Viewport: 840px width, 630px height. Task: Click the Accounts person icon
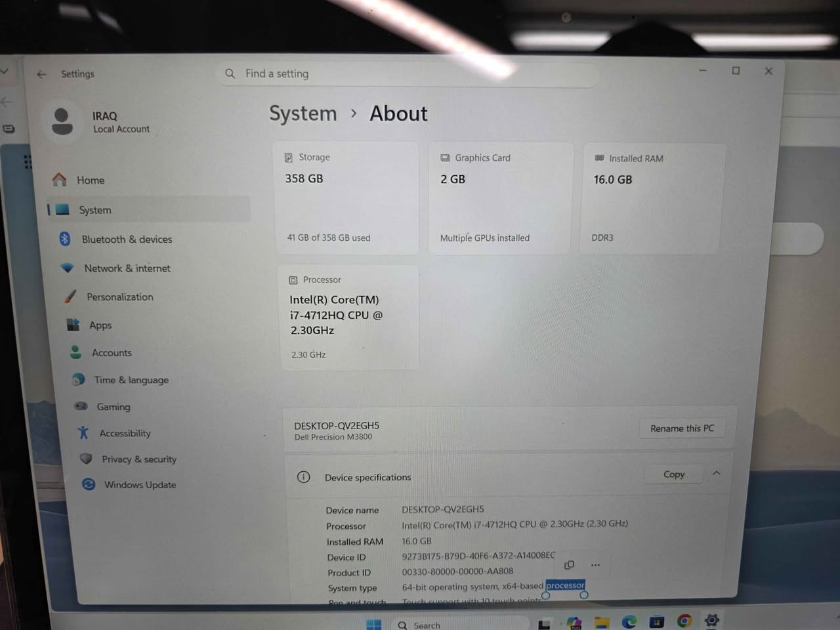tap(75, 352)
